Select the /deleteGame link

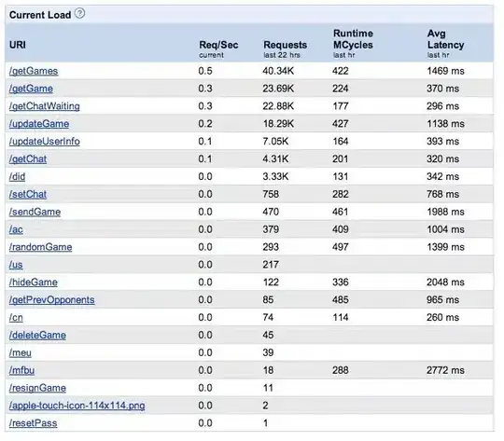coord(37,336)
